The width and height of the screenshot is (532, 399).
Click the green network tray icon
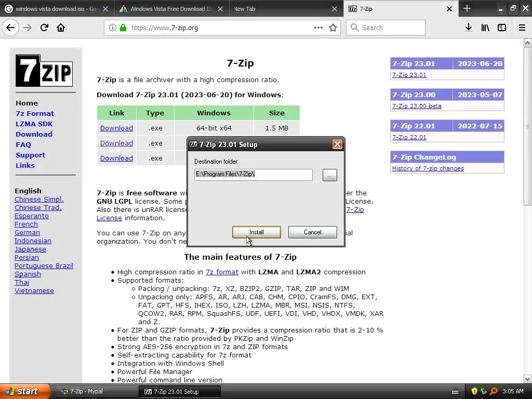tap(484, 391)
